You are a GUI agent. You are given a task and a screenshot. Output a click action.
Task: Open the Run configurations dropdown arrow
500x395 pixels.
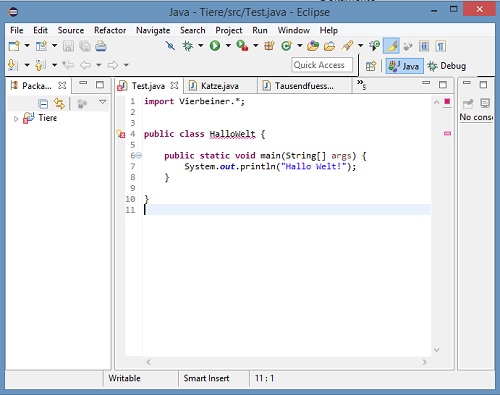click(228, 45)
